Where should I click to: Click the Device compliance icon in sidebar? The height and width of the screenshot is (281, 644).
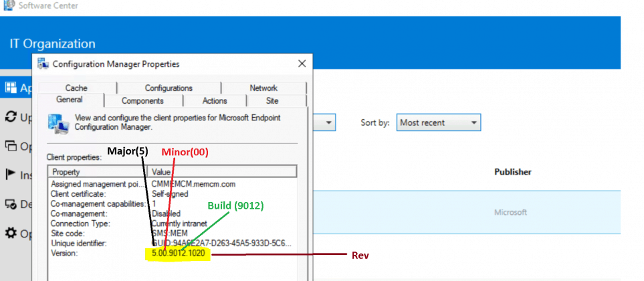pos(10,204)
